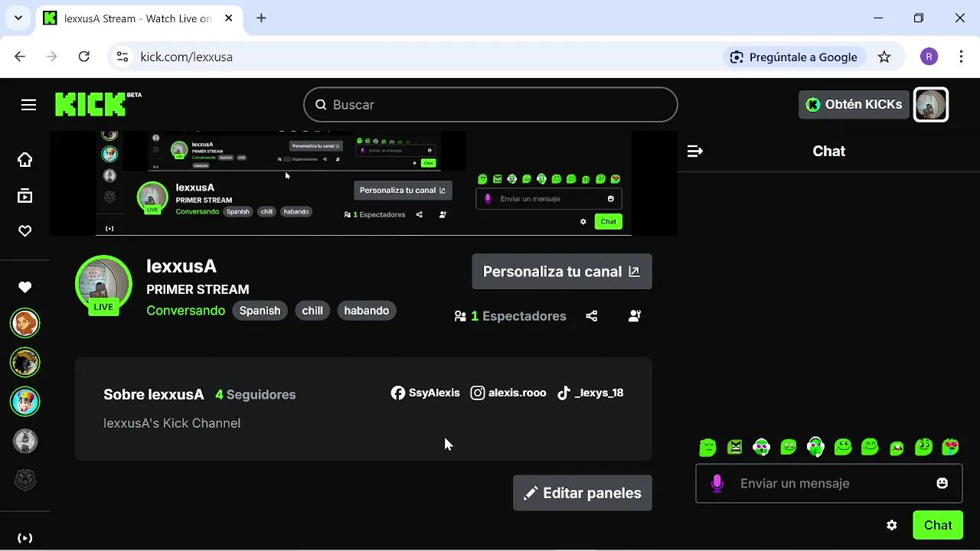Close the lexxusA Stream tab

coord(228,18)
